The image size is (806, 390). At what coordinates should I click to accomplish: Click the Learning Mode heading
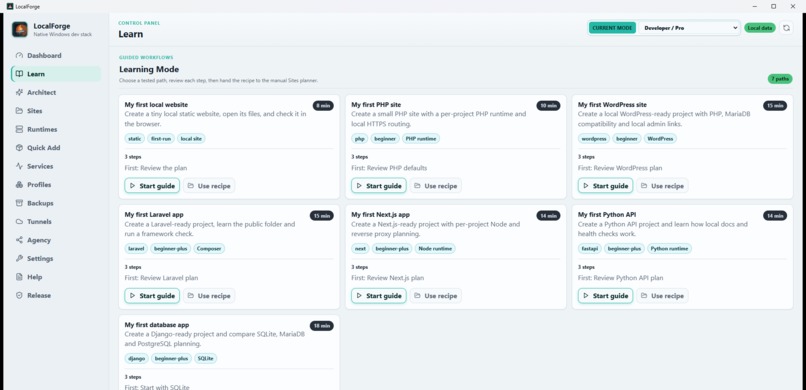click(x=149, y=69)
